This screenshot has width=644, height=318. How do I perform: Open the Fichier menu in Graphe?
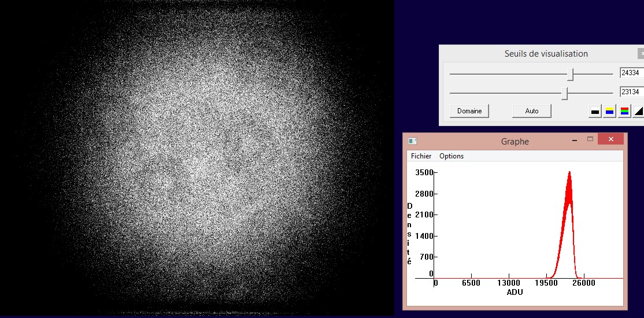(x=421, y=156)
